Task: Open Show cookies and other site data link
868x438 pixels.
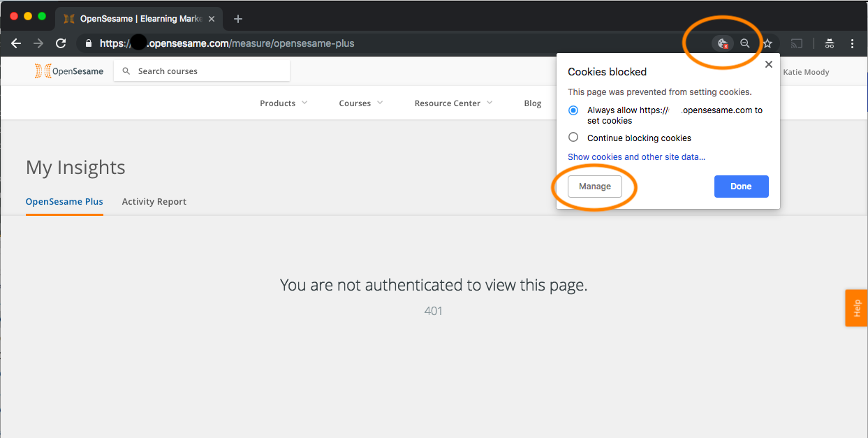Action: (636, 157)
